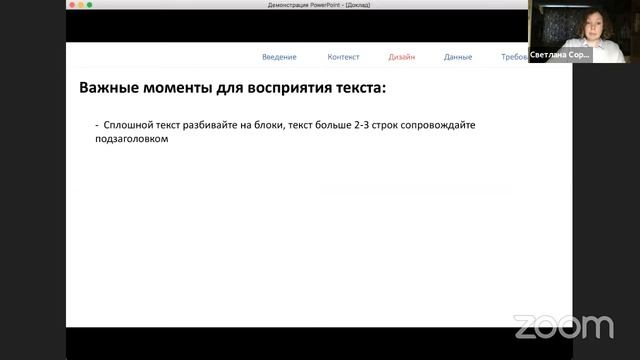The height and width of the screenshot is (360, 640).
Task: Open the Введение section link
Action: pyautogui.click(x=279, y=57)
